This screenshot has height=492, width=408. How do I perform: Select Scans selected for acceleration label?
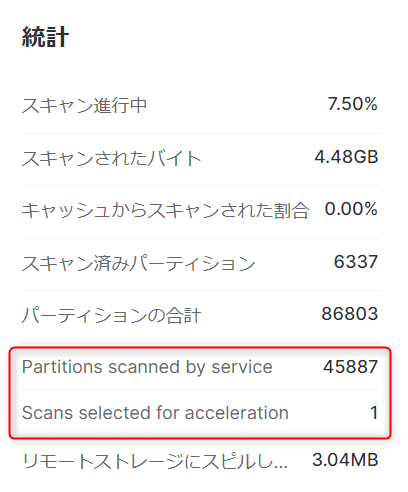coord(155,413)
